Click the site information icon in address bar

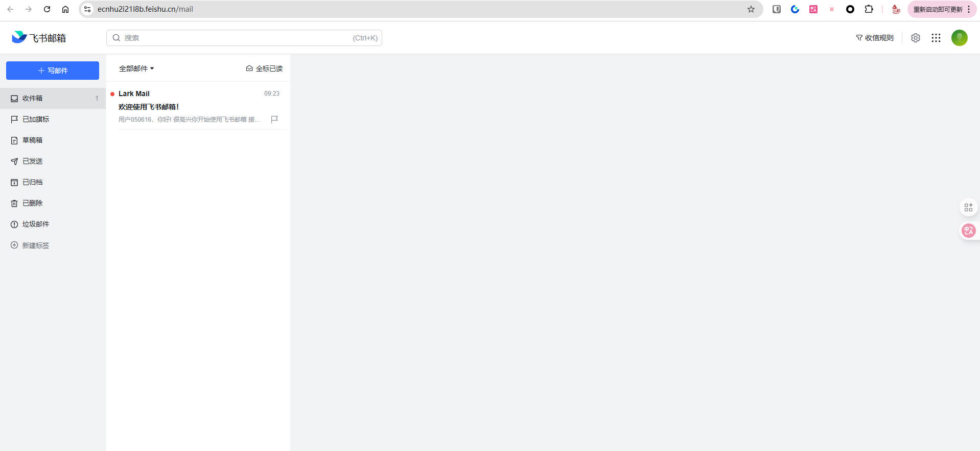tap(87, 9)
